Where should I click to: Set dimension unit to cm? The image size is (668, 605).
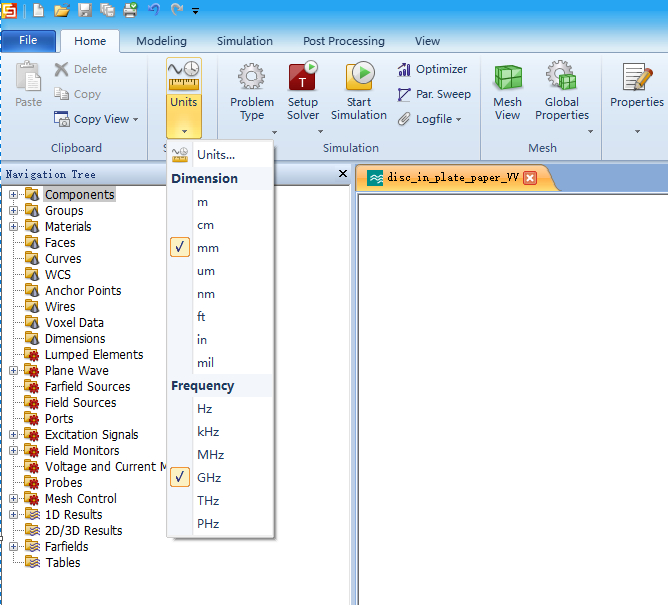click(x=220, y=225)
